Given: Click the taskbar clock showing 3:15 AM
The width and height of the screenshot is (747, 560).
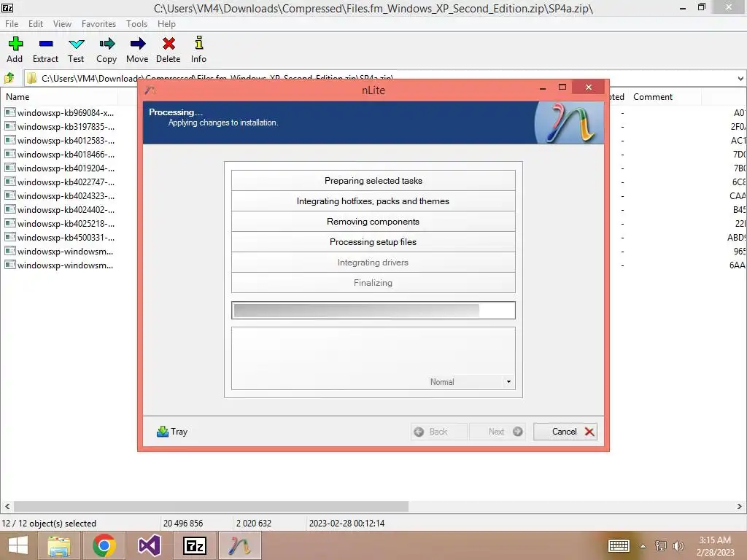Looking at the screenshot, I should coord(715,546).
